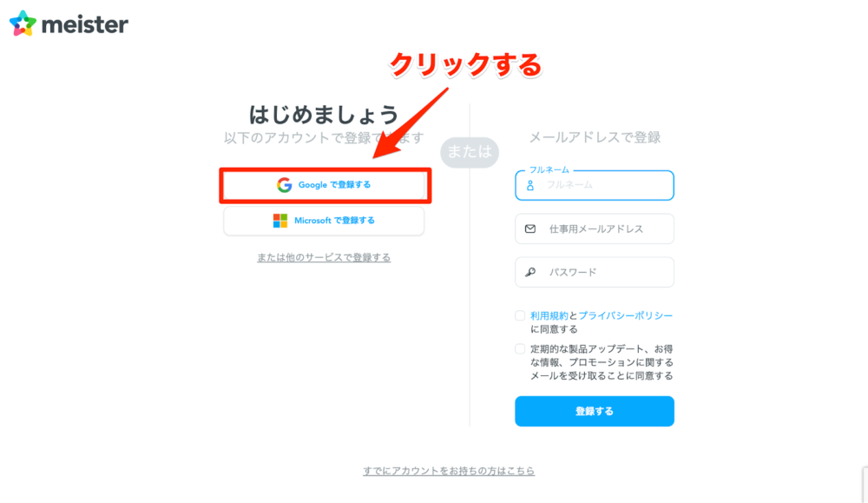Click the key icon in password field
The height and width of the screenshot is (503, 868).
(530, 272)
